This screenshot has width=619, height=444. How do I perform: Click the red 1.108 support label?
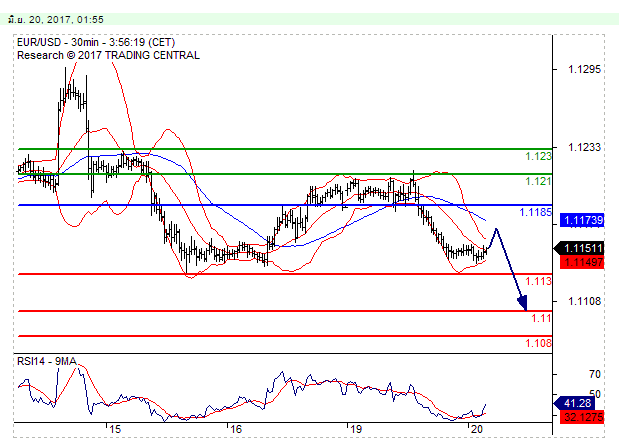pyautogui.click(x=538, y=343)
